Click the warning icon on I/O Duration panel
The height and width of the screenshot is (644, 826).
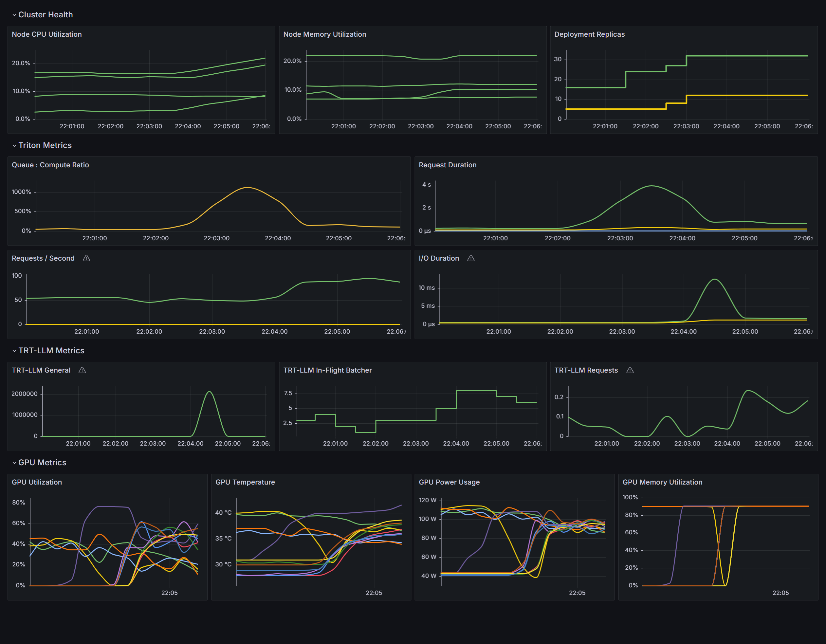coord(471,258)
